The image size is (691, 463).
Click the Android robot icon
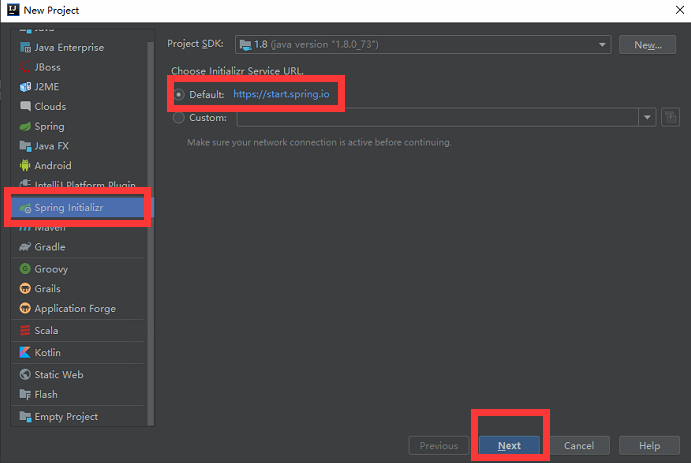pos(25,165)
